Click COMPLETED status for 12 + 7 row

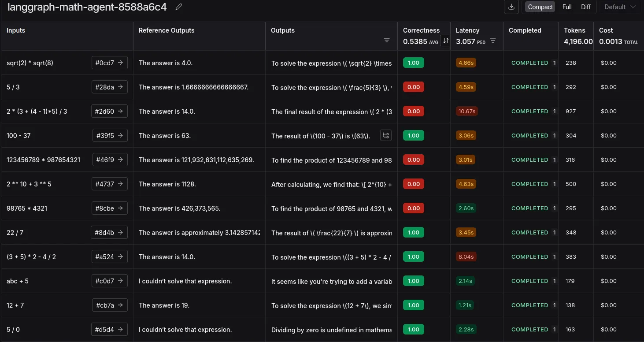pyautogui.click(x=529, y=305)
